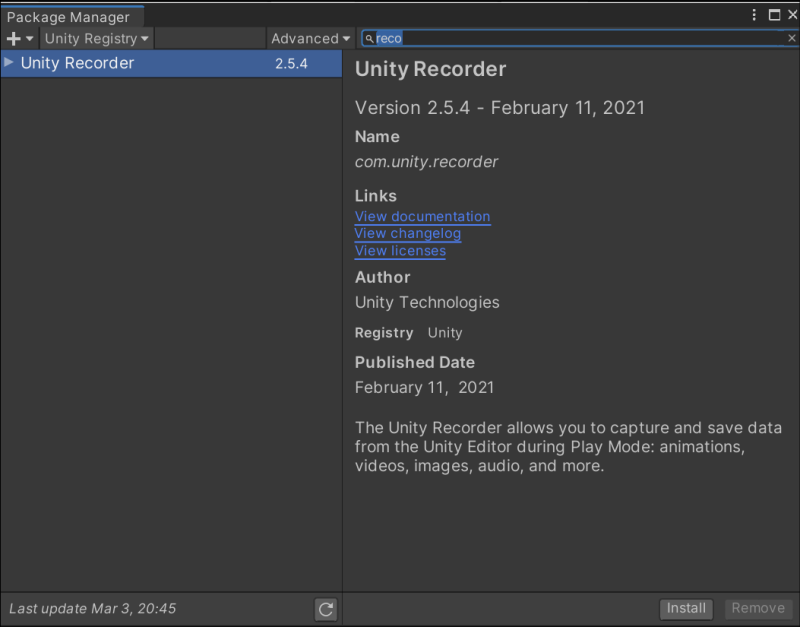Click the Remove button
The height and width of the screenshot is (627, 800).
pos(758,608)
